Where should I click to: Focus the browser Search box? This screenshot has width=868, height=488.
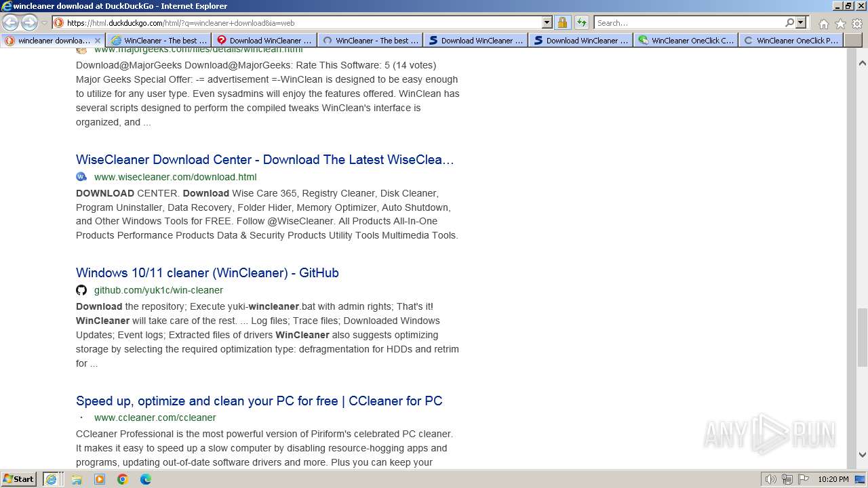(x=689, y=23)
